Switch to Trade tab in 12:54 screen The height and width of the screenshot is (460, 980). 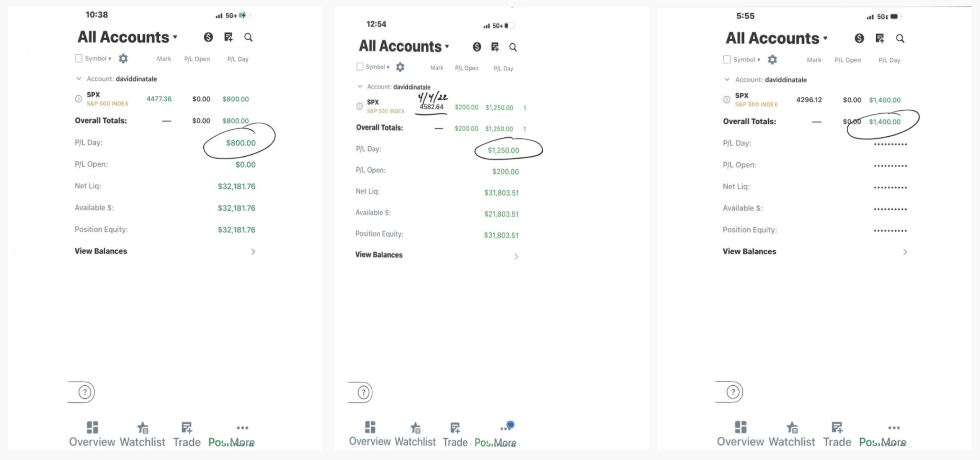click(455, 434)
